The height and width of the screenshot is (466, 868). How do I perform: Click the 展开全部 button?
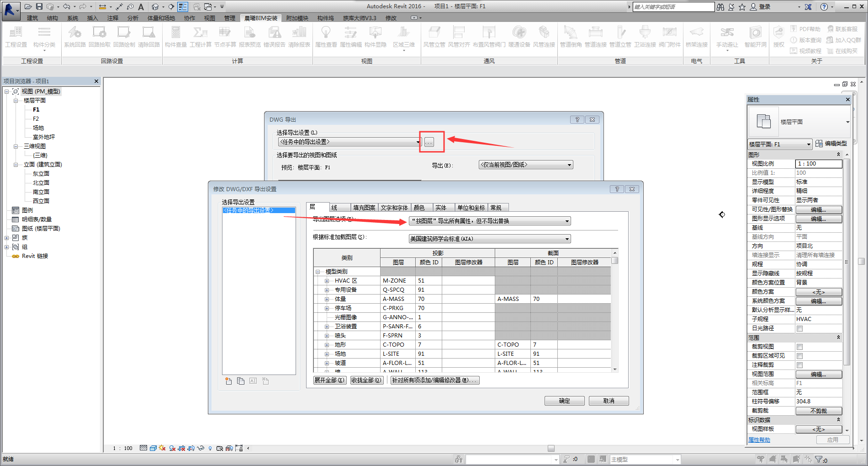pos(329,380)
